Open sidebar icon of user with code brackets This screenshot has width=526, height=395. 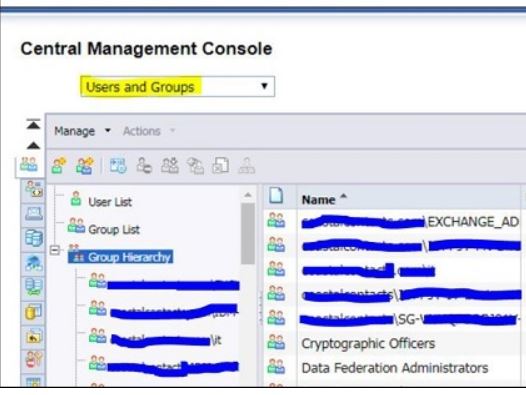coord(34,189)
